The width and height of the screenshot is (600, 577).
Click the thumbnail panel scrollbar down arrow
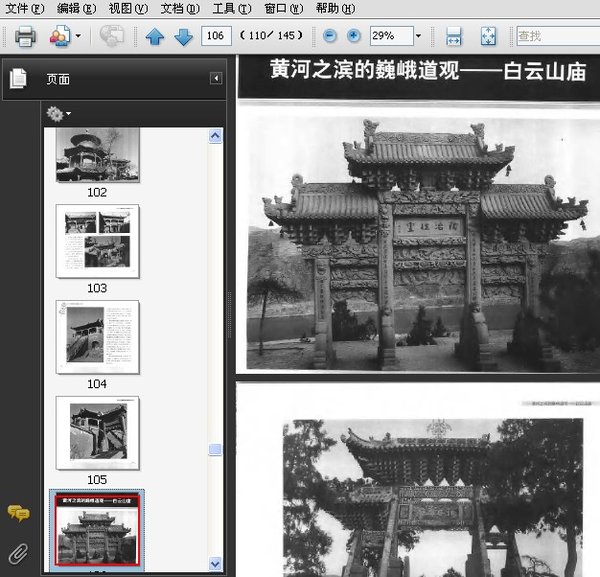(215, 563)
